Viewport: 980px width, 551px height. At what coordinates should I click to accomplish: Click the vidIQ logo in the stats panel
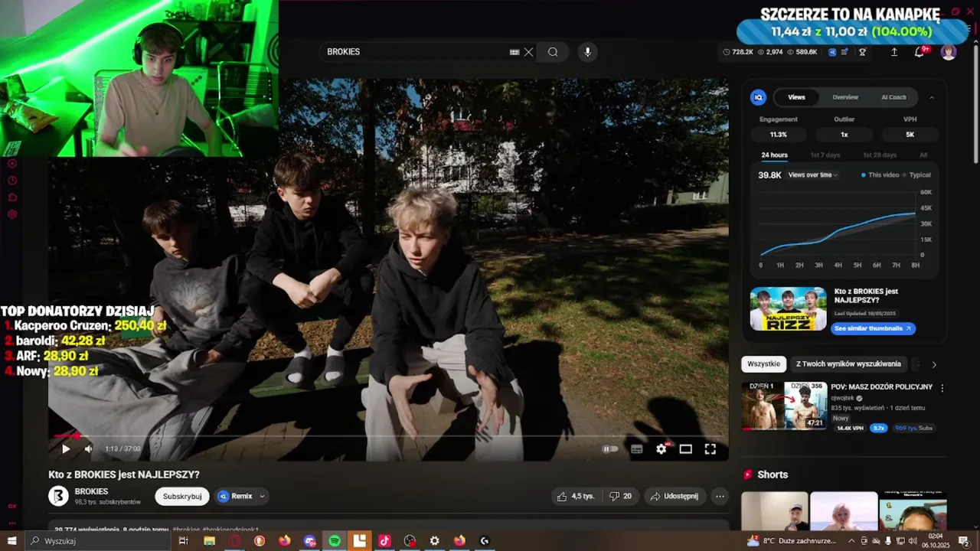[758, 97]
